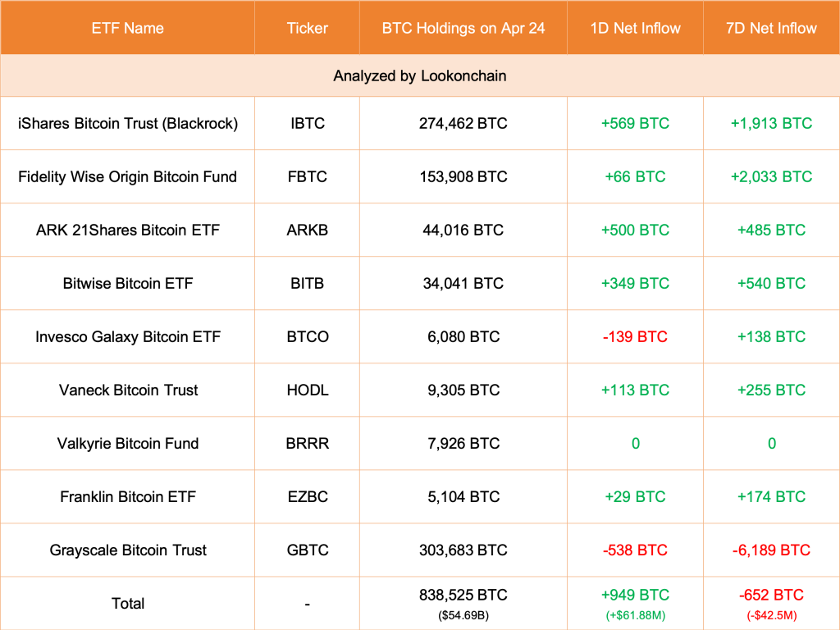The height and width of the screenshot is (630, 840).
Task: Click the FBTC ticker cell
Action: click(308, 176)
